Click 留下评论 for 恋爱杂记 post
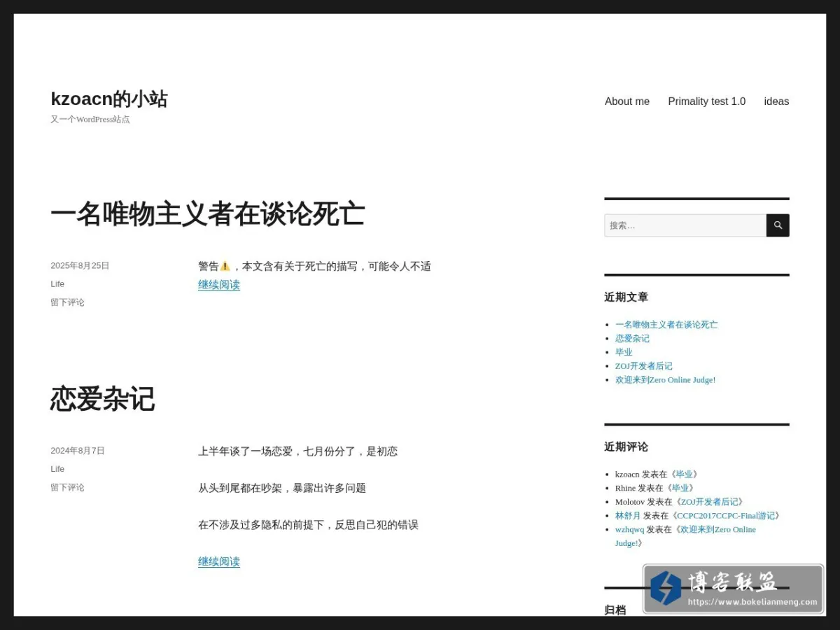Screen dimensions: 840x630 coord(67,487)
